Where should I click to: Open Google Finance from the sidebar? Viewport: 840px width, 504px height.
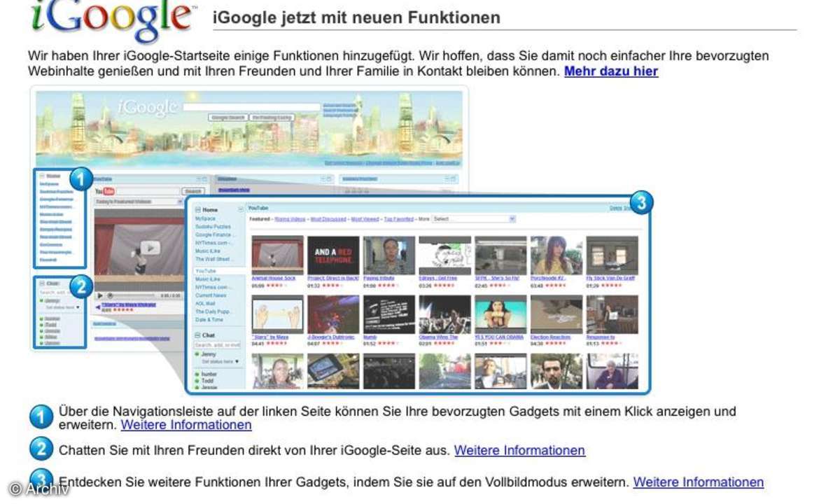point(214,235)
